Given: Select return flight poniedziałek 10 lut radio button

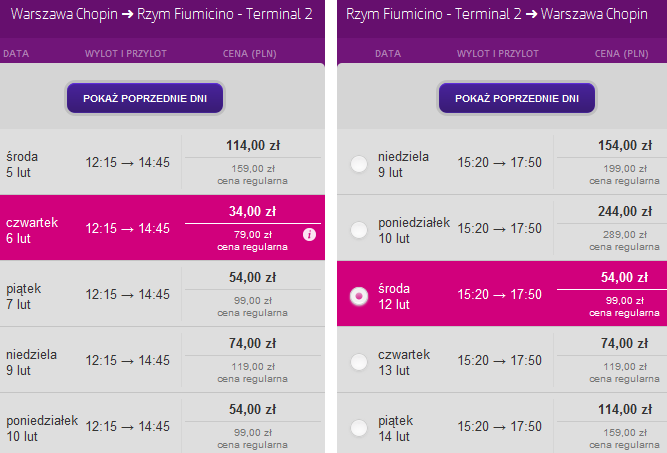Looking at the screenshot, I should [359, 230].
